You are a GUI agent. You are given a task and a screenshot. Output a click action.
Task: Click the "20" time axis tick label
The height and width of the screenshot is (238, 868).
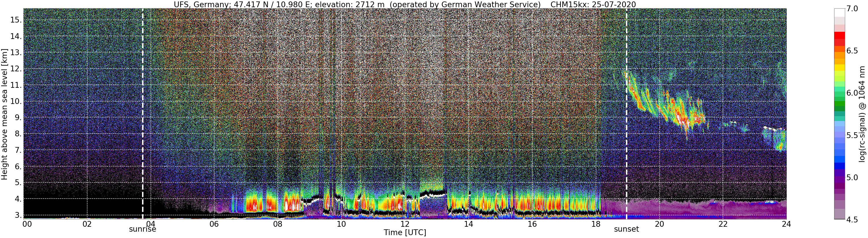(659, 224)
